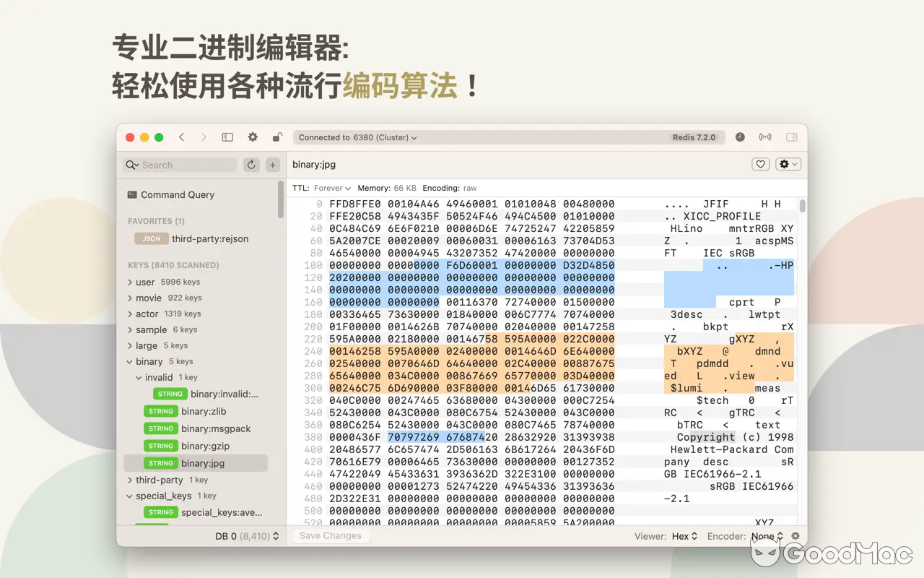
Task: Click the Save Changes button
Action: tap(329, 535)
